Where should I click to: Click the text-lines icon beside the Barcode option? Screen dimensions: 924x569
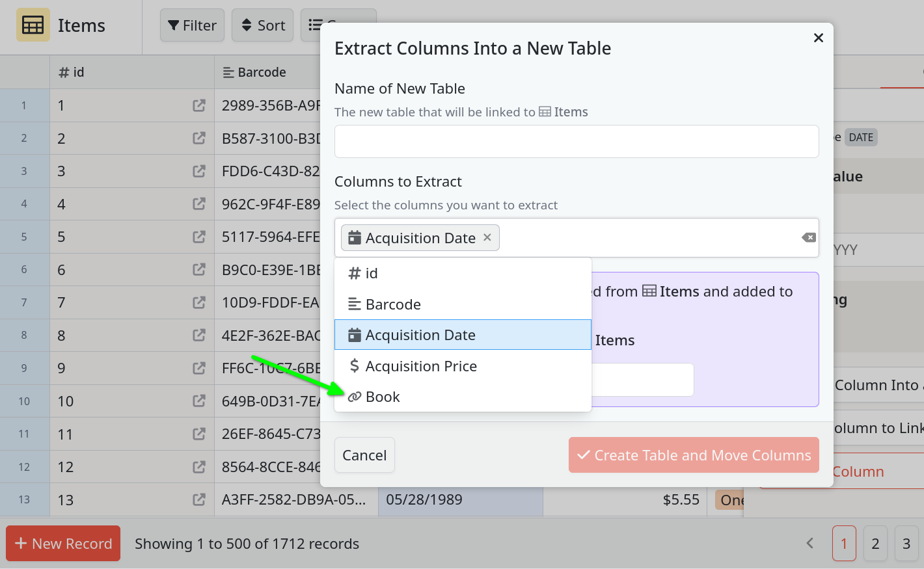(x=355, y=304)
